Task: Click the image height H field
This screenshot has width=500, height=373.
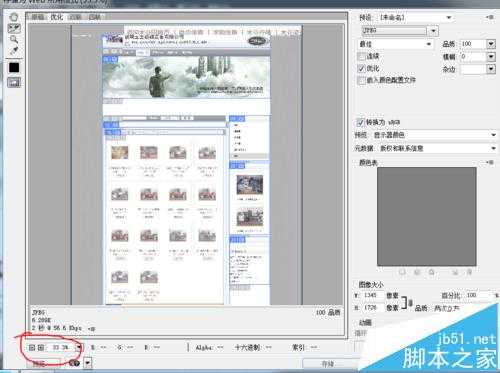Action: 374,308
